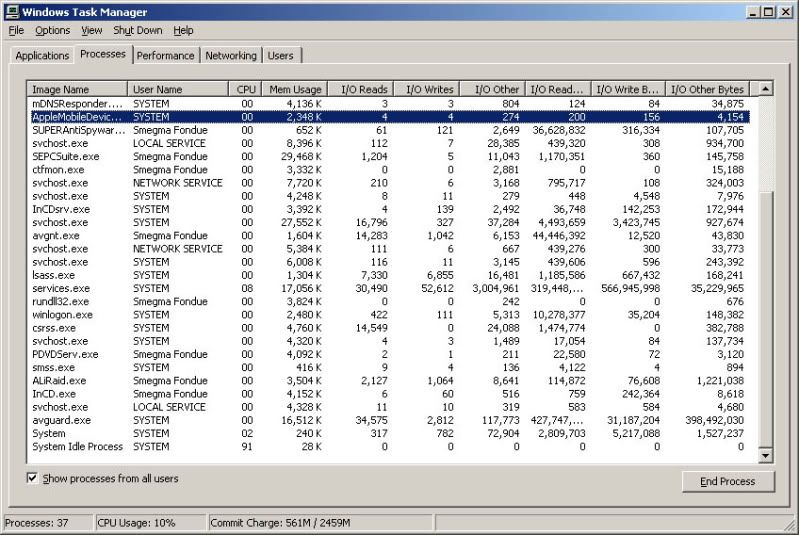
Task: Click the 29,468 K memory usage cell
Action: pyautogui.click(x=301, y=156)
